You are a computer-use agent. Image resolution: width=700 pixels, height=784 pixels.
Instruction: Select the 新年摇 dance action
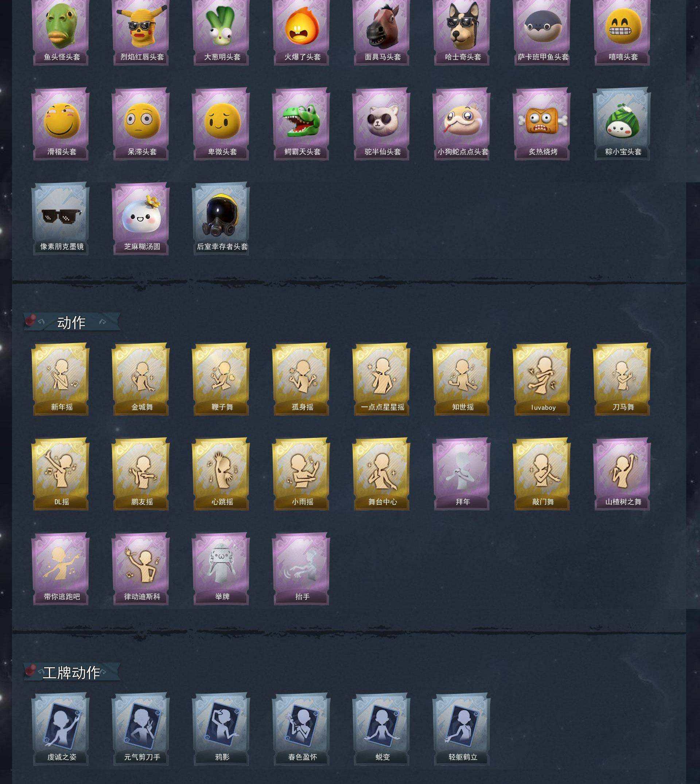pos(61,379)
